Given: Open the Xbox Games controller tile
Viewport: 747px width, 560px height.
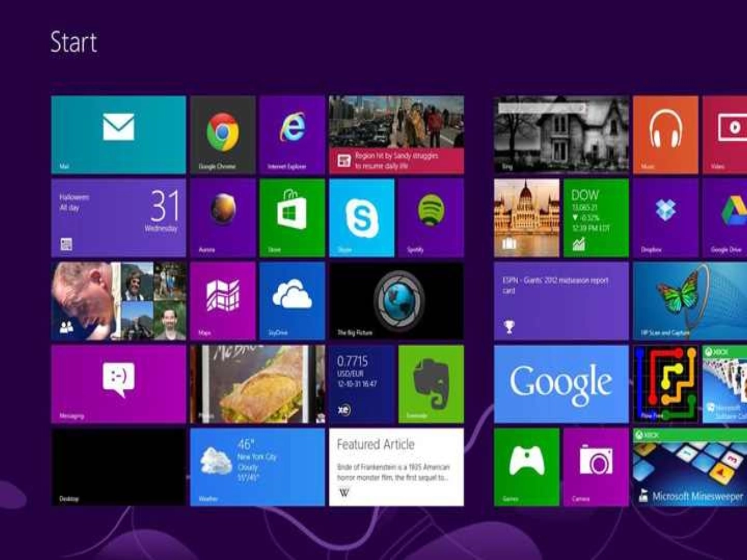Looking at the screenshot, I should pos(526,467).
